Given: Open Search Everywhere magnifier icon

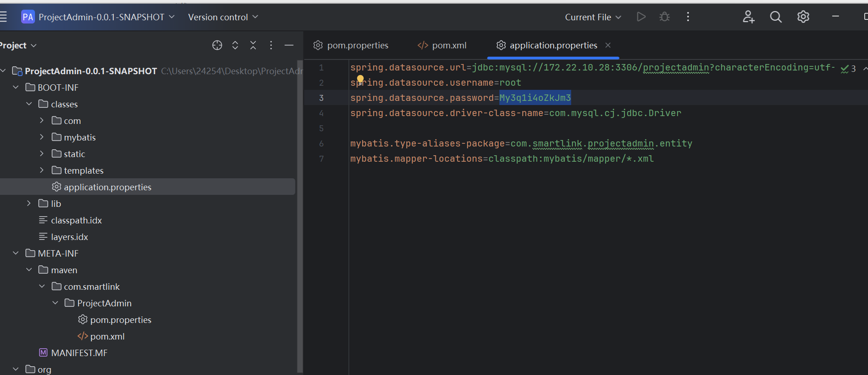Looking at the screenshot, I should 775,17.
